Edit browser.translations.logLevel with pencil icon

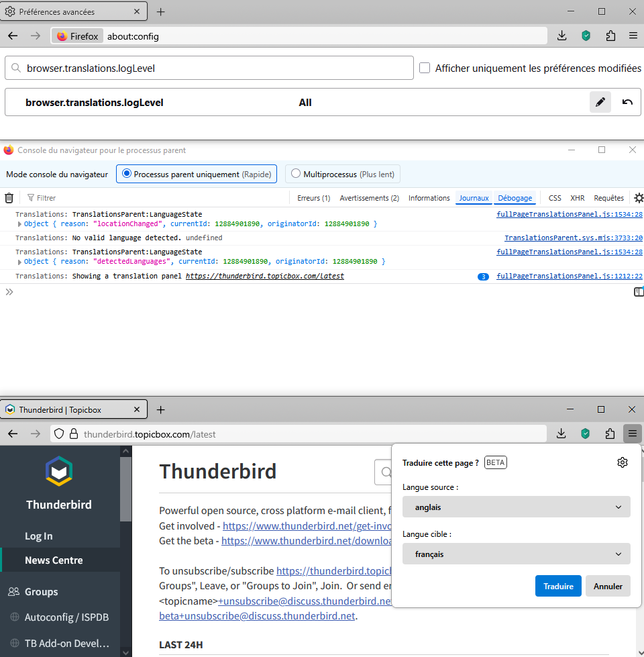[x=600, y=102]
